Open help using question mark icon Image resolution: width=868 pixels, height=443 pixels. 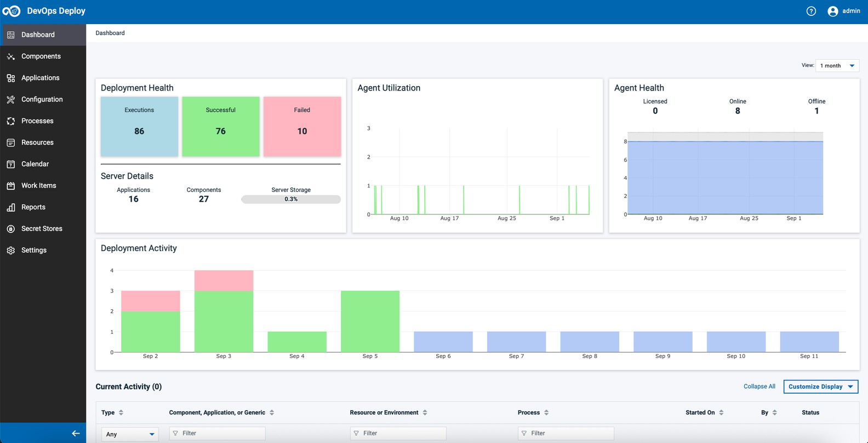811,11
